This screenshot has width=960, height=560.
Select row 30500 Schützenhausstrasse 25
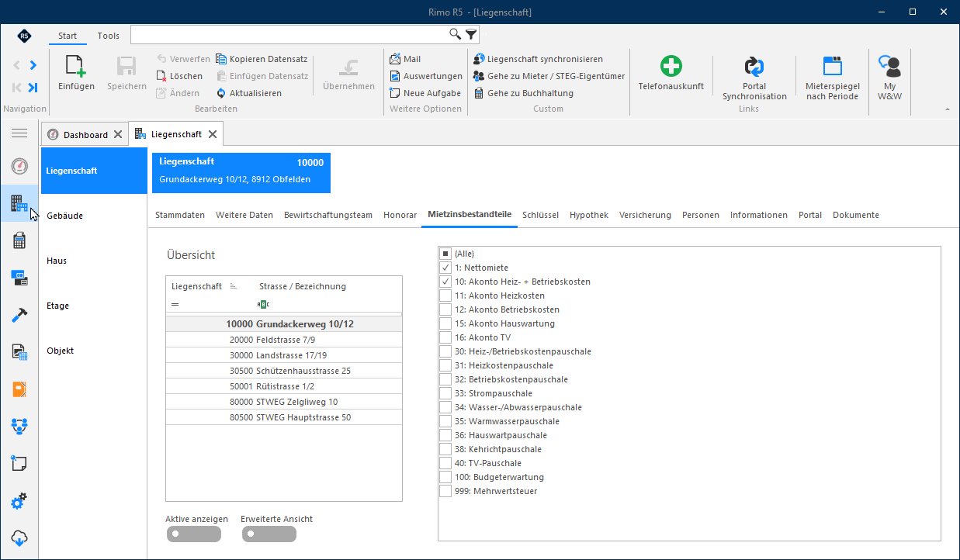click(284, 371)
